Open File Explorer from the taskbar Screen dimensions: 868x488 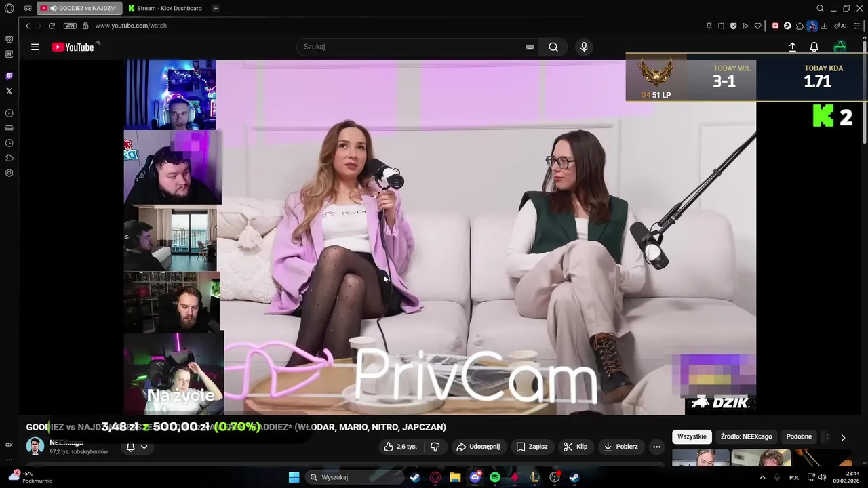click(455, 477)
